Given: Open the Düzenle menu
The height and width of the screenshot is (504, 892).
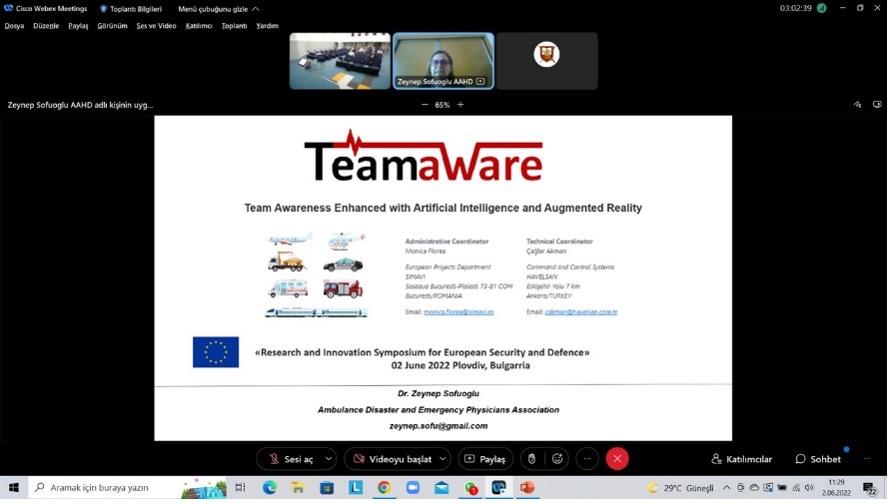Looking at the screenshot, I should point(46,26).
